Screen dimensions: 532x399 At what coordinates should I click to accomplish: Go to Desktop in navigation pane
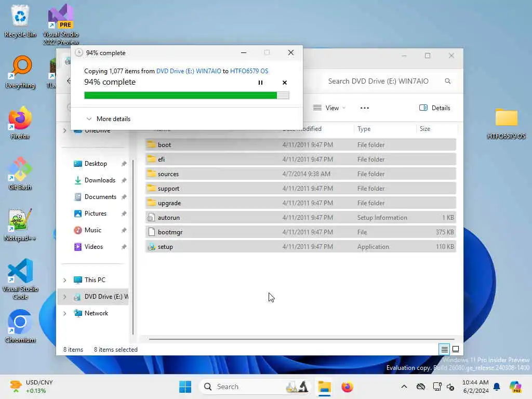[x=95, y=164]
